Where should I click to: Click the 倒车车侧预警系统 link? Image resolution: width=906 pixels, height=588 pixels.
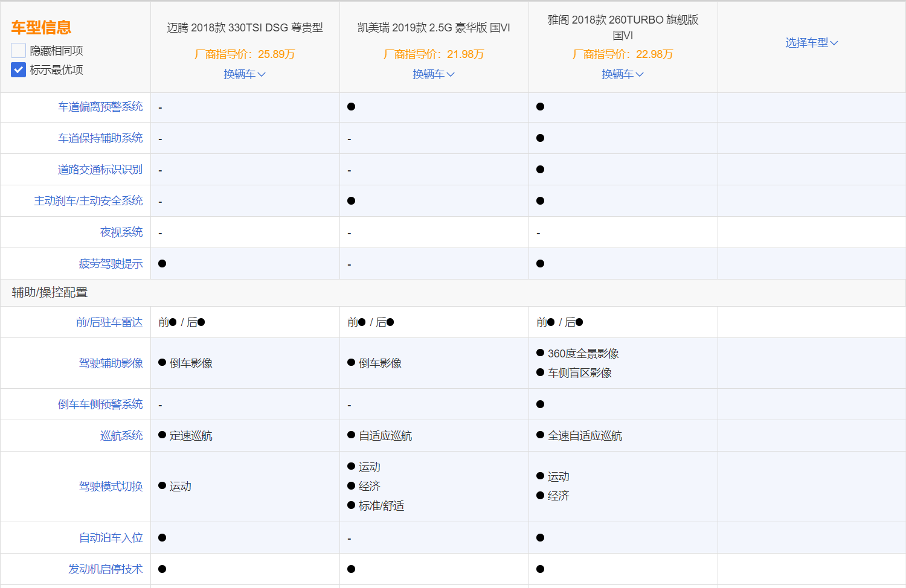100,404
